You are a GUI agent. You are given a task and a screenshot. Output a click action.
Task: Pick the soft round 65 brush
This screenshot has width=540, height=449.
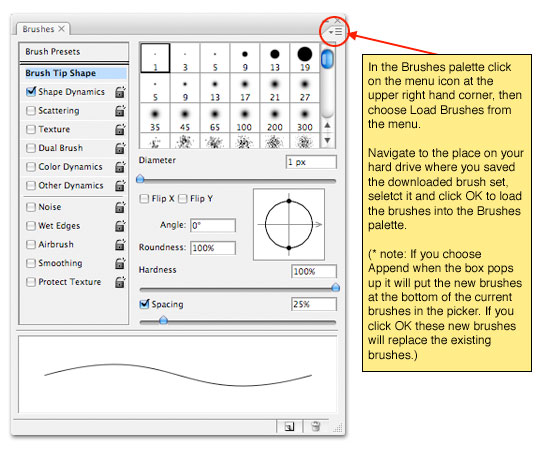(x=215, y=118)
